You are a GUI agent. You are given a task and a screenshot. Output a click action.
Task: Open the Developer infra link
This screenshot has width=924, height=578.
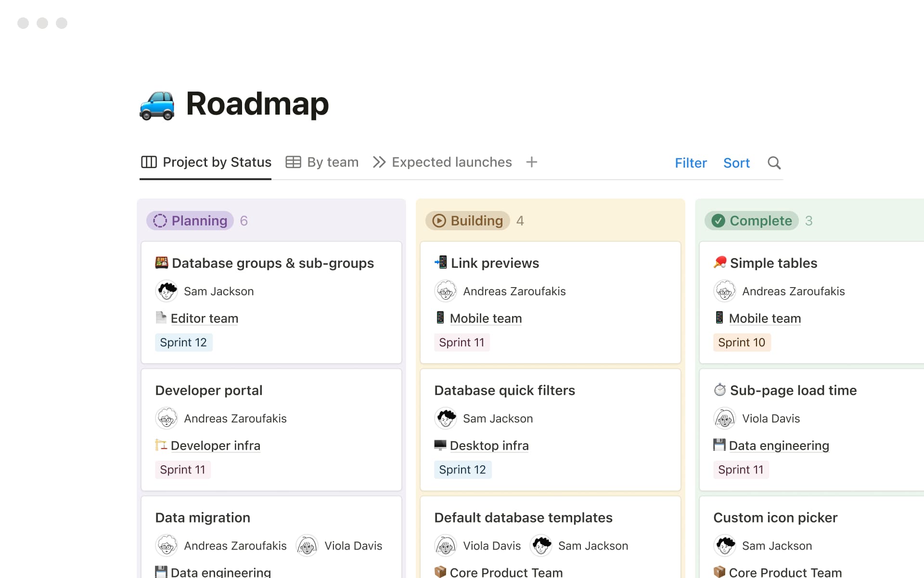[215, 446]
